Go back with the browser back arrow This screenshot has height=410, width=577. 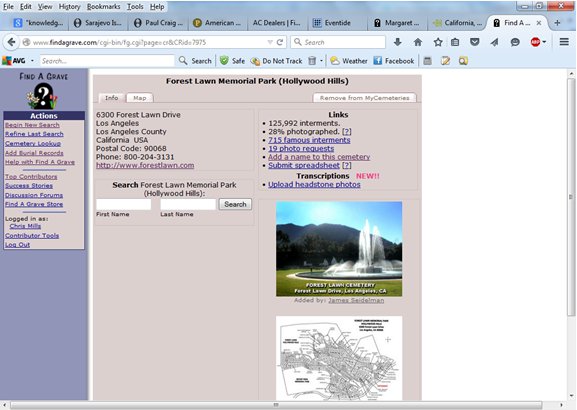[11, 42]
